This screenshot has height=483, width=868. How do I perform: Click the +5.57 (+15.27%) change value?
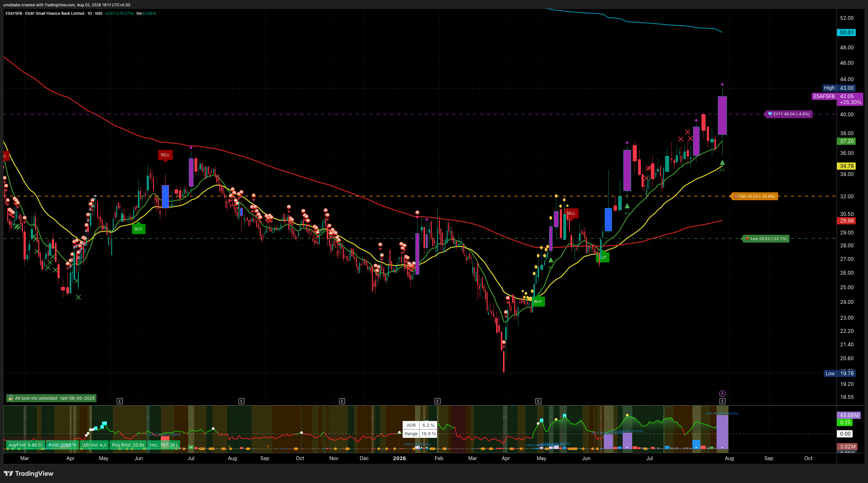(x=119, y=14)
